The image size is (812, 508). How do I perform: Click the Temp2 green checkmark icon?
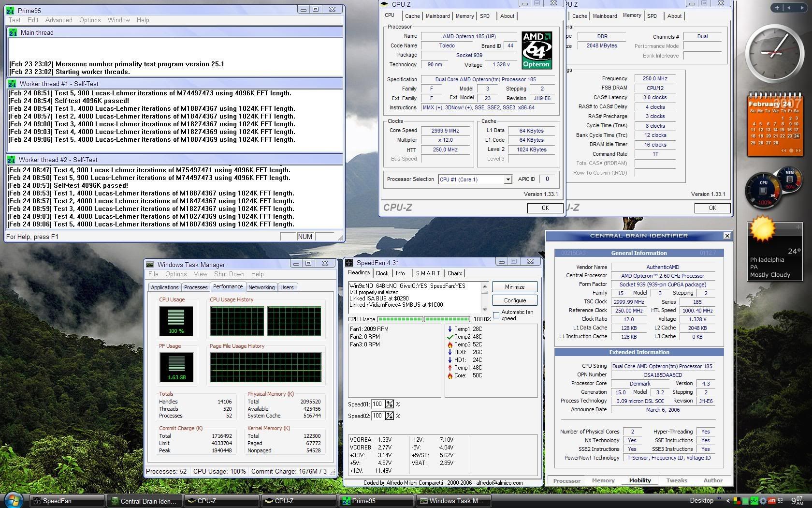[x=450, y=337]
